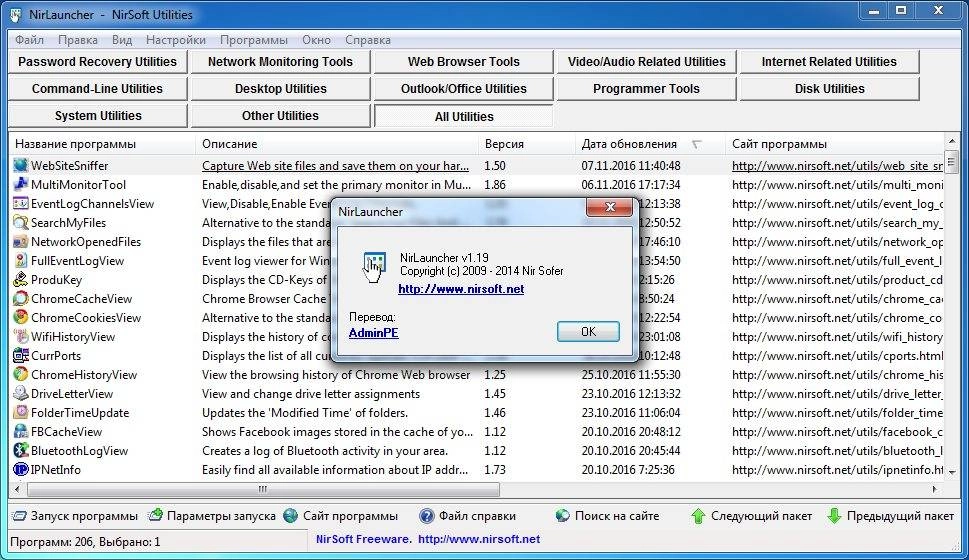Select the ChromeHistoryView icon

(20, 374)
